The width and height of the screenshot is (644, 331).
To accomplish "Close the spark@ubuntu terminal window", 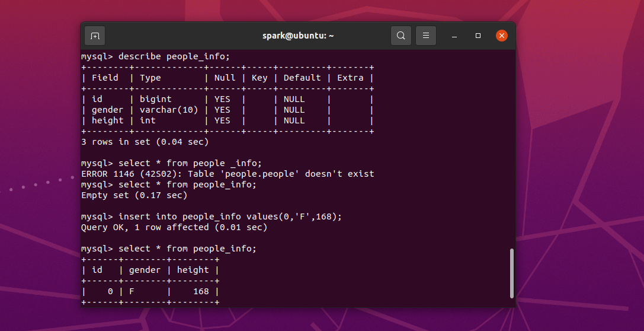I will 501,36.
